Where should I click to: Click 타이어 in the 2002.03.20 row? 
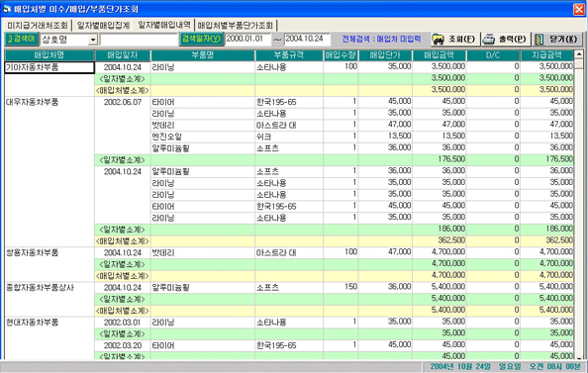pos(203,345)
